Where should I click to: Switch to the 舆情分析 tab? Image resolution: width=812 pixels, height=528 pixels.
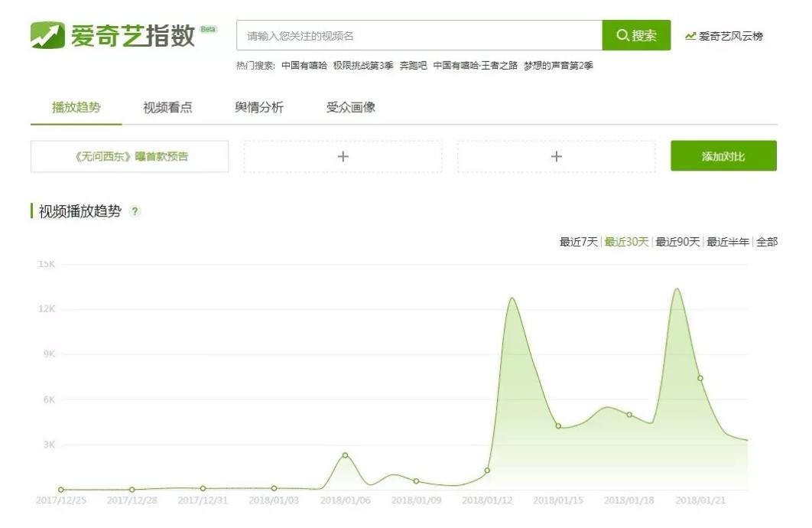click(x=259, y=107)
